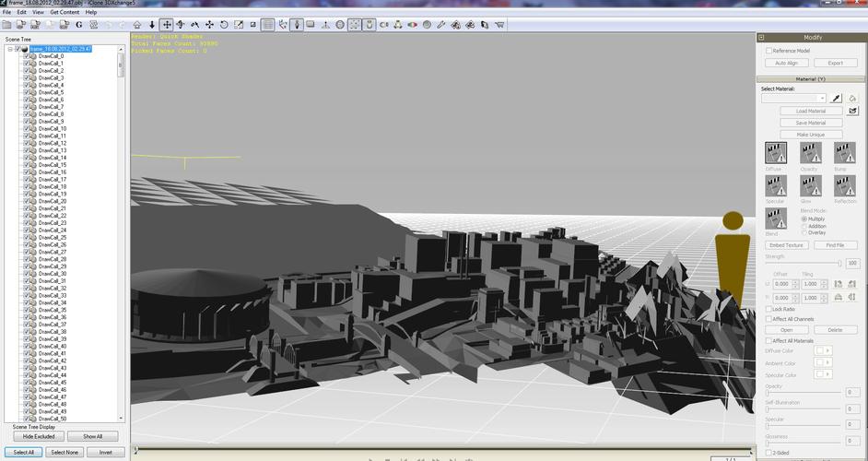The height and width of the screenshot is (461, 868).
Task: Select the Reflection texture channel thumbnail
Action: point(845,185)
